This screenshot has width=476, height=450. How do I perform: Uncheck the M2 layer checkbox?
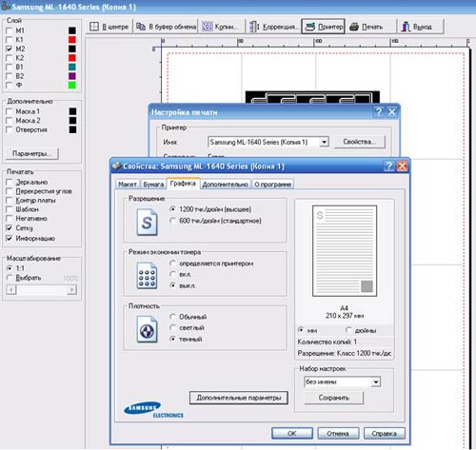(10, 49)
